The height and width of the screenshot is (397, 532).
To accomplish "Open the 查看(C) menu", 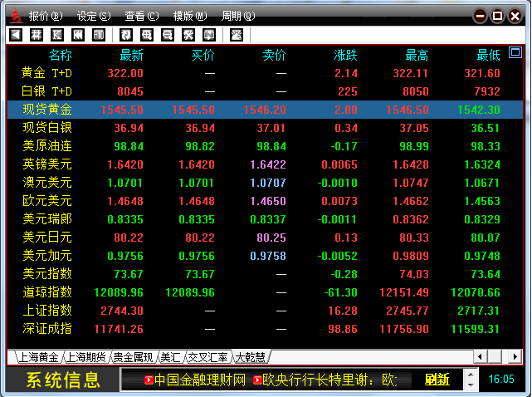I will 141,16.
